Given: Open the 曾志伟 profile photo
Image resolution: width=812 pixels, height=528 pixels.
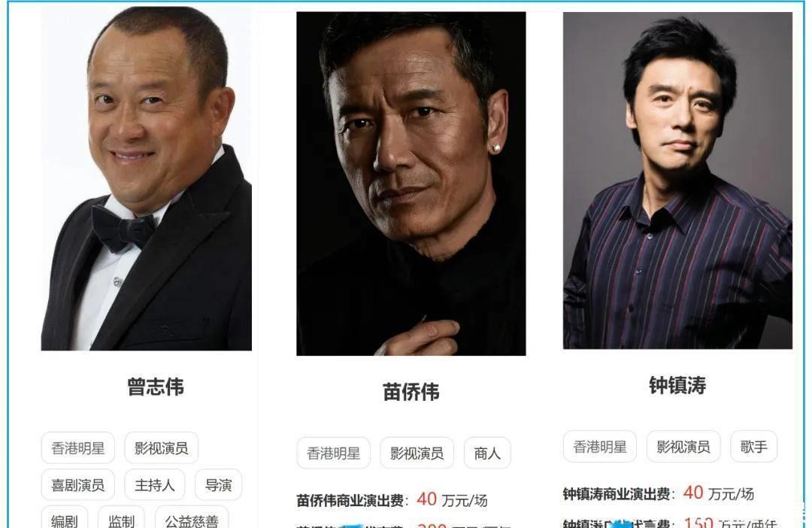Looking at the screenshot, I should click(x=146, y=178).
